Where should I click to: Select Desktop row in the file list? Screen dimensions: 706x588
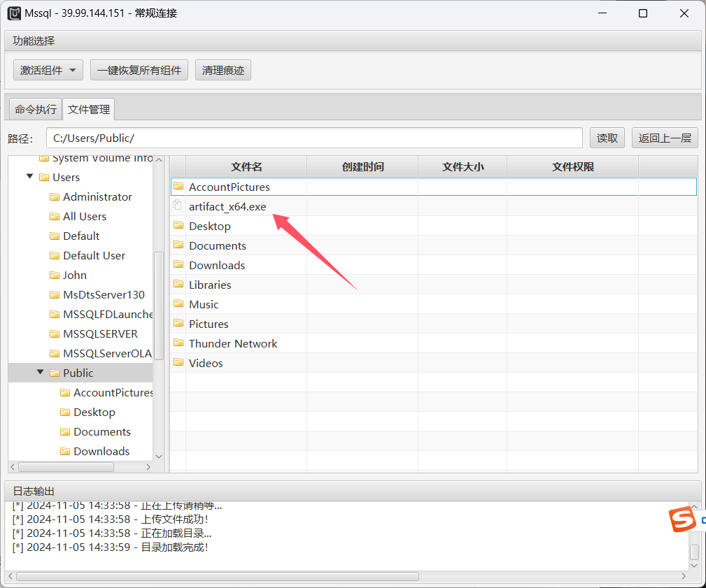(434, 226)
